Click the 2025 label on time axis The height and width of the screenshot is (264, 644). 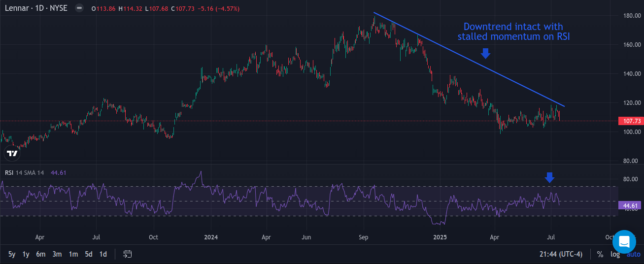(x=440, y=237)
